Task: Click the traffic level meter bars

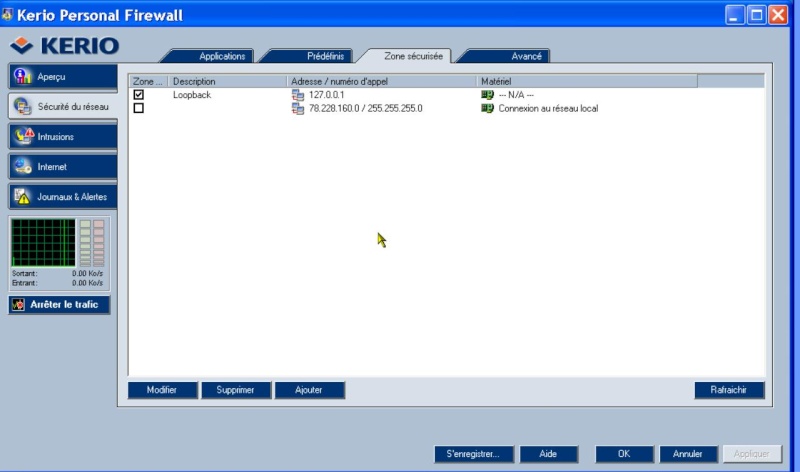Action: pyautogui.click(x=92, y=243)
